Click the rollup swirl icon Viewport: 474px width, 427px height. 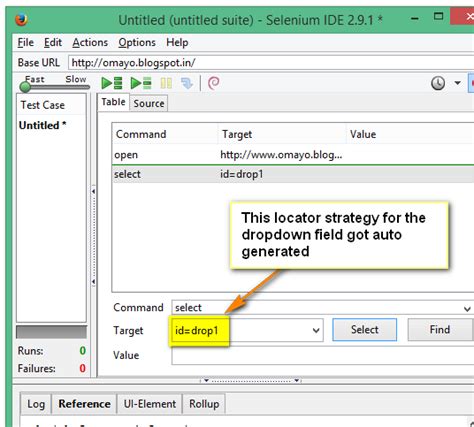214,83
